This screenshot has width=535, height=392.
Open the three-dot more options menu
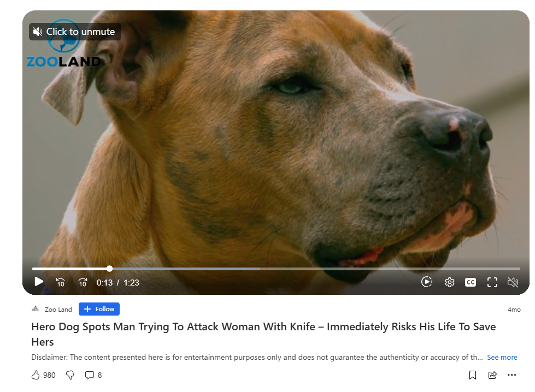[x=512, y=375]
